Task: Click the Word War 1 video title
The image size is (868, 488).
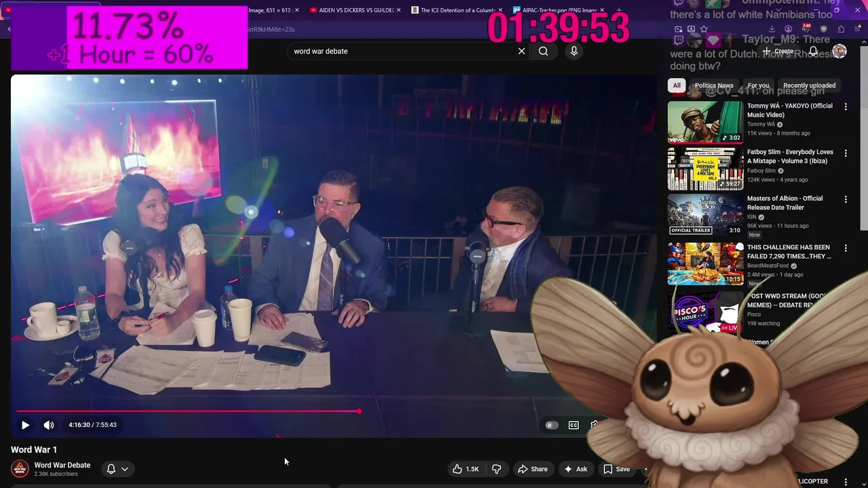Action: pyautogui.click(x=34, y=449)
